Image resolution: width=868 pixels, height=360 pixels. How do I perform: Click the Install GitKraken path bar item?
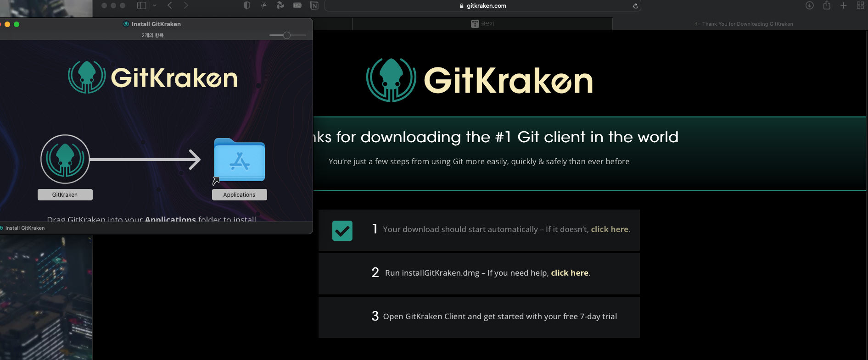(x=22, y=228)
